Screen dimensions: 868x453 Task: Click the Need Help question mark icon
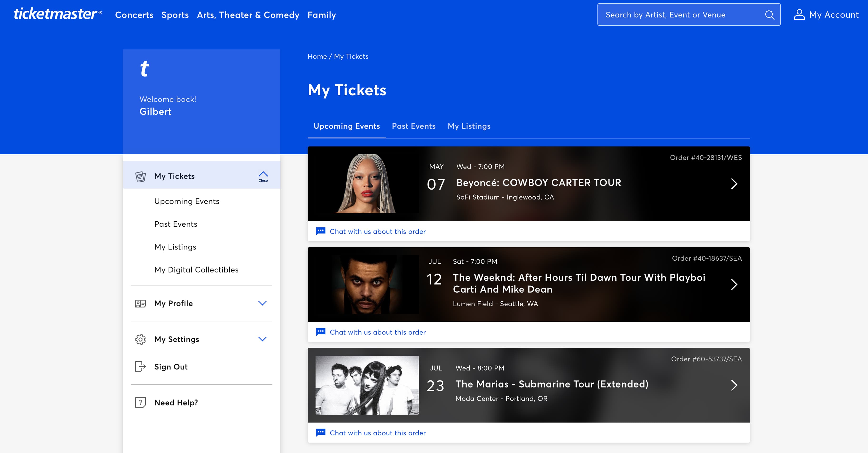pos(141,403)
